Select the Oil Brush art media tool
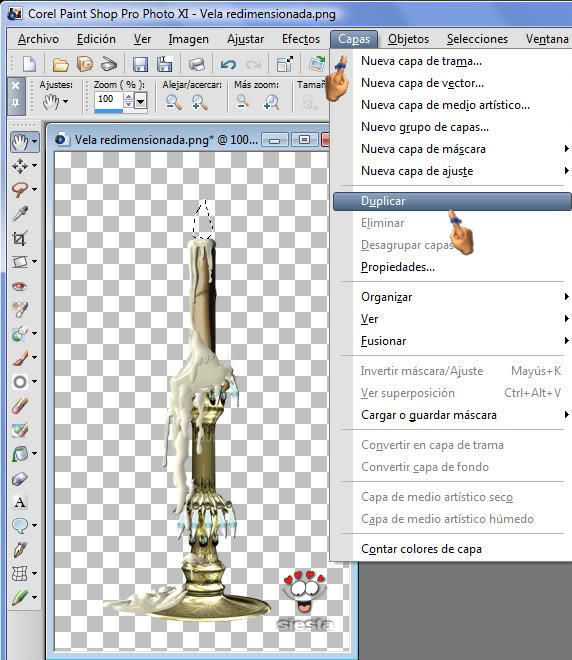The width and height of the screenshot is (572, 660). [x=20, y=597]
